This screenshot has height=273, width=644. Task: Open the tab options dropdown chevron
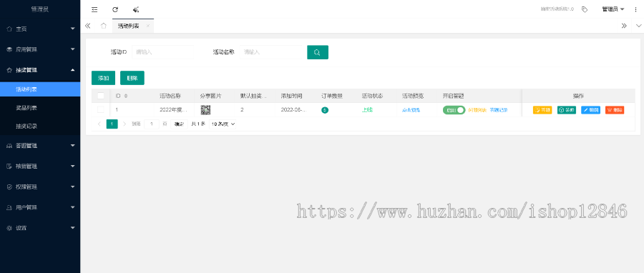coord(639,26)
